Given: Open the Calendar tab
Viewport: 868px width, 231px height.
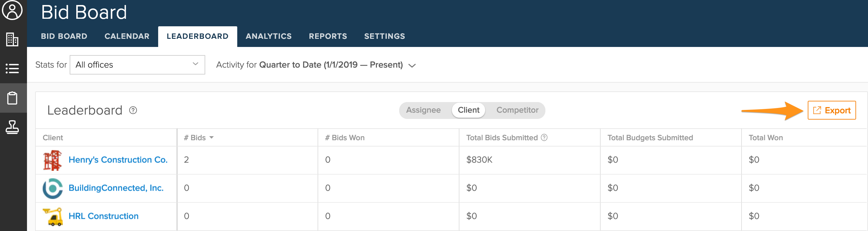Looking at the screenshot, I should (127, 36).
